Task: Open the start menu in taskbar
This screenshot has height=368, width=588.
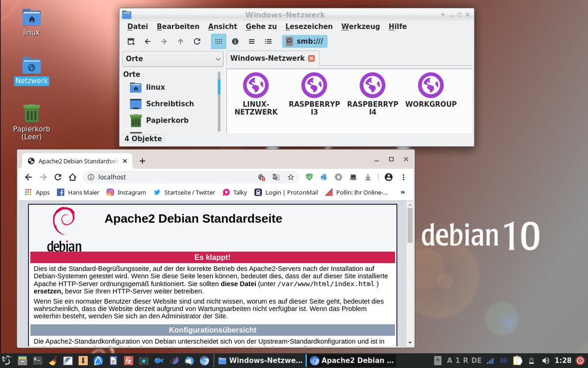Action: point(7,361)
